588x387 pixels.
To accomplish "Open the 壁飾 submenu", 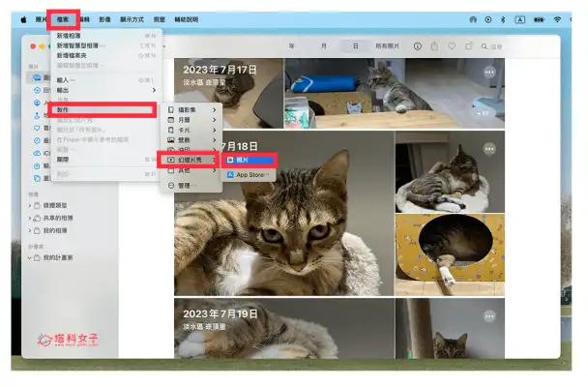I will [x=191, y=140].
